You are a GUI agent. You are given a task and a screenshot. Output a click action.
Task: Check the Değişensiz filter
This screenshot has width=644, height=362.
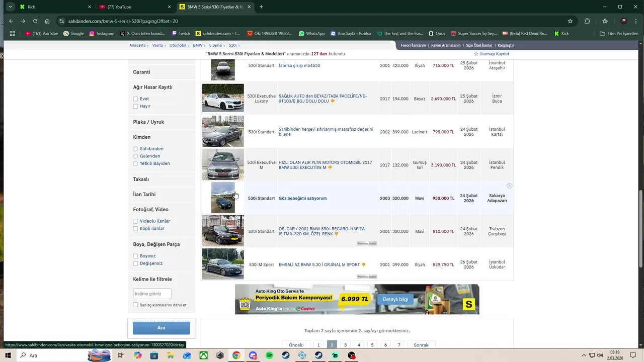pyautogui.click(x=135, y=263)
